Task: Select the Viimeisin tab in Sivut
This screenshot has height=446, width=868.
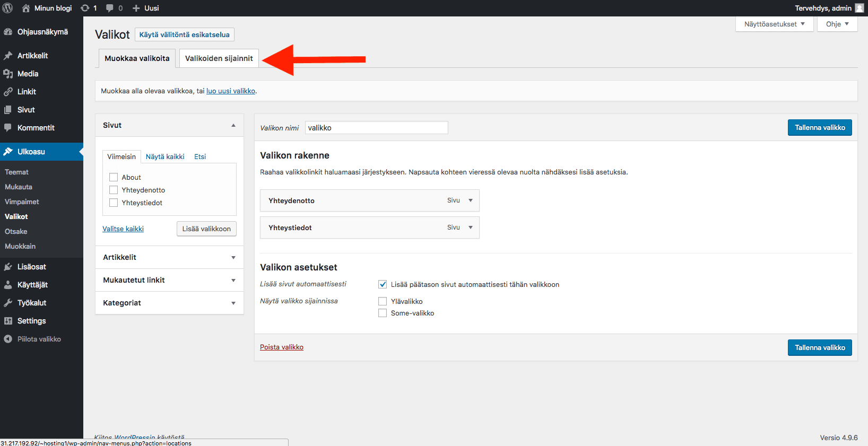Action: pyautogui.click(x=121, y=156)
